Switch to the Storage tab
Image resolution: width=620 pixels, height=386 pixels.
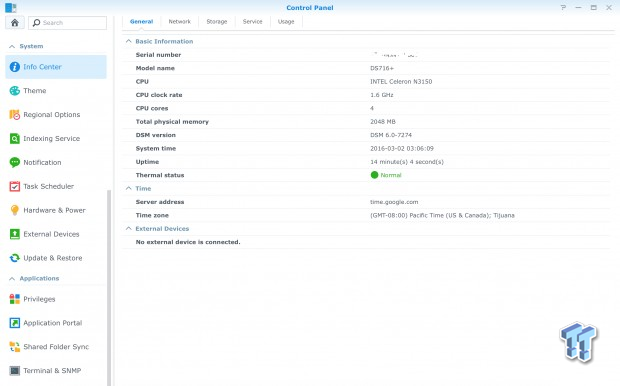click(217, 22)
